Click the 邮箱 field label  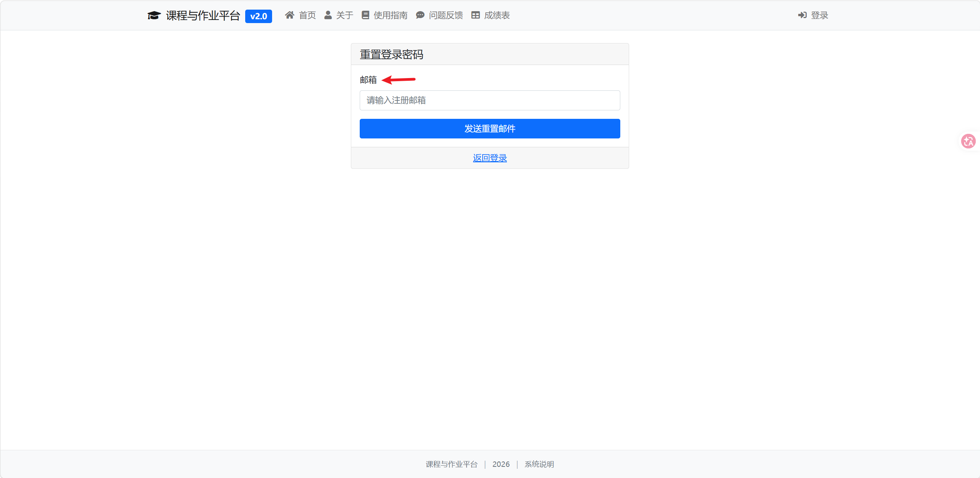368,80
